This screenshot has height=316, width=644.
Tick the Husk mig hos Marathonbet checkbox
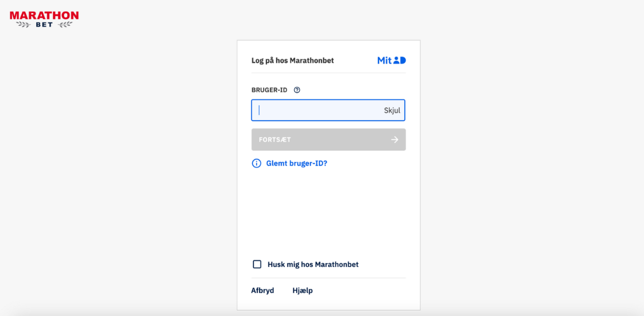coord(257,265)
